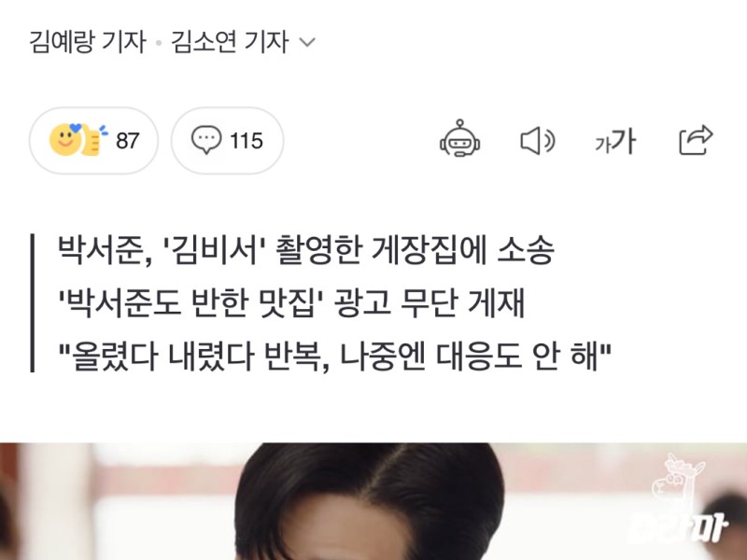The image size is (747, 560).
Task: Expand the reporter list chevron
Action: click(307, 42)
